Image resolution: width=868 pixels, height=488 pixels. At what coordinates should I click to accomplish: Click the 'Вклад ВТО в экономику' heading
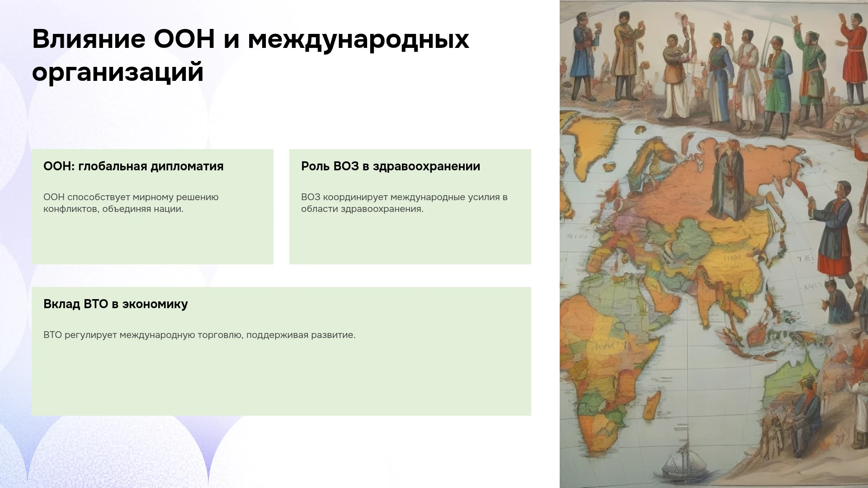click(115, 304)
